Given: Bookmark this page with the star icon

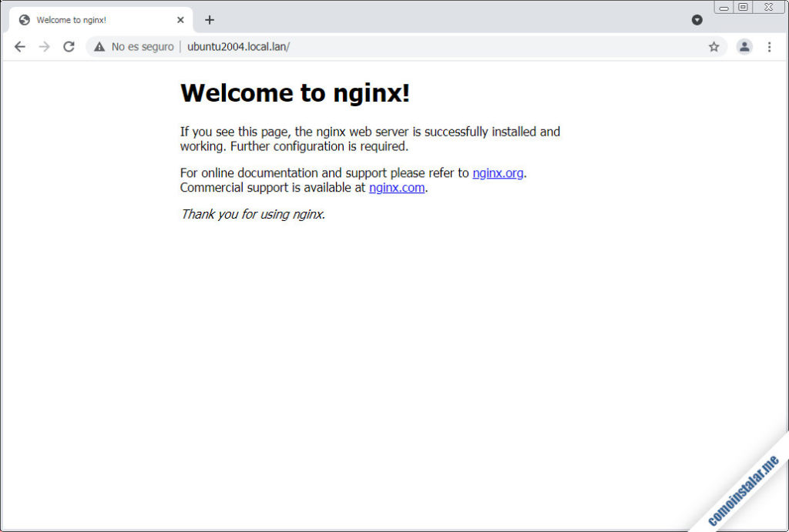Looking at the screenshot, I should 713,46.
